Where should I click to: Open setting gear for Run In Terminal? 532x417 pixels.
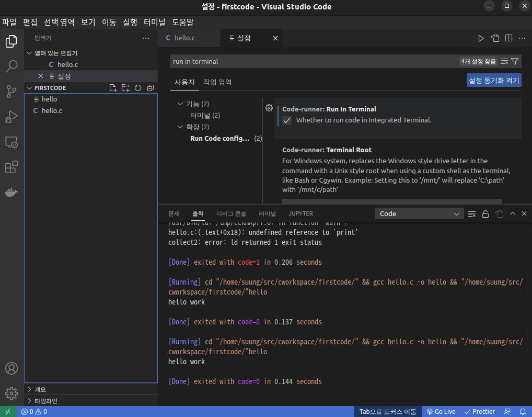(269, 108)
